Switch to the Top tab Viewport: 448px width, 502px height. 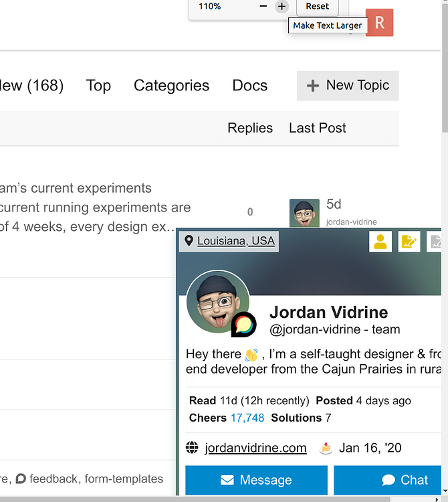tap(98, 86)
